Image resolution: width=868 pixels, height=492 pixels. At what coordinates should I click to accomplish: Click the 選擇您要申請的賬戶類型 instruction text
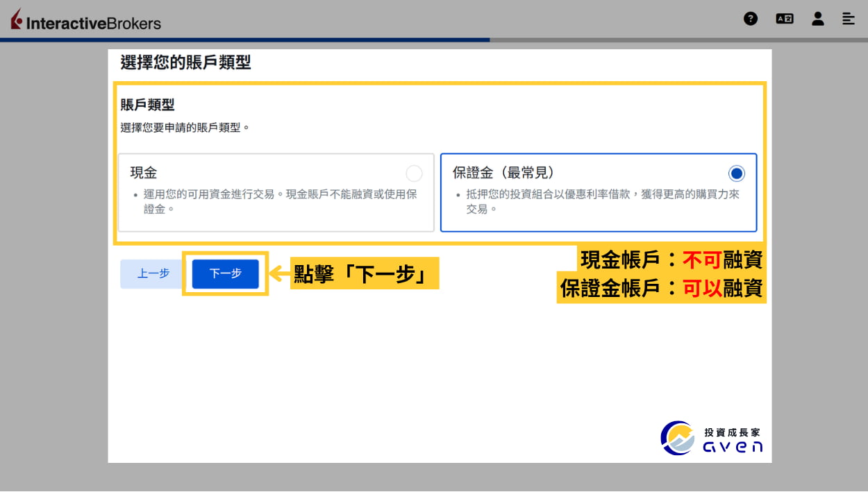tap(185, 128)
